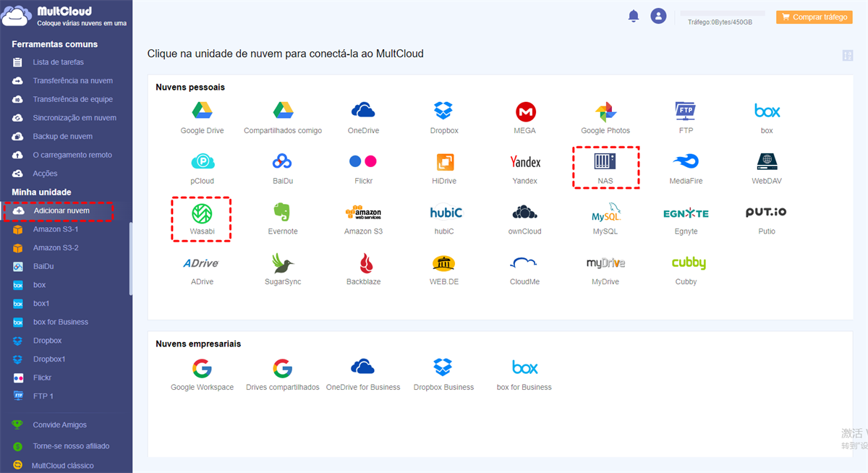Screen dimensions: 868x473
Task: Select the Google Drive cloud icon
Action: pos(202,111)
